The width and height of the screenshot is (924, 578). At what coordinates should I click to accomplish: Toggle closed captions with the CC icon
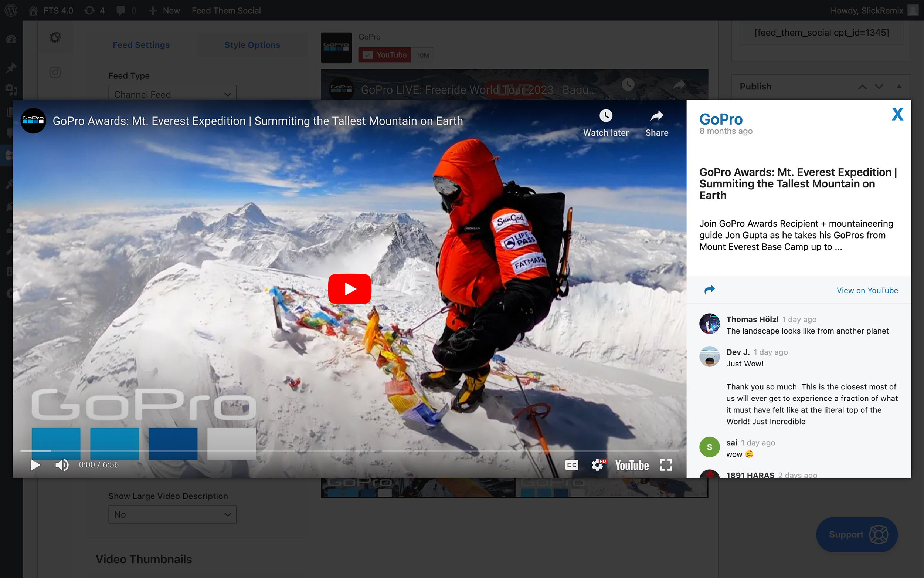pos(571,465)
